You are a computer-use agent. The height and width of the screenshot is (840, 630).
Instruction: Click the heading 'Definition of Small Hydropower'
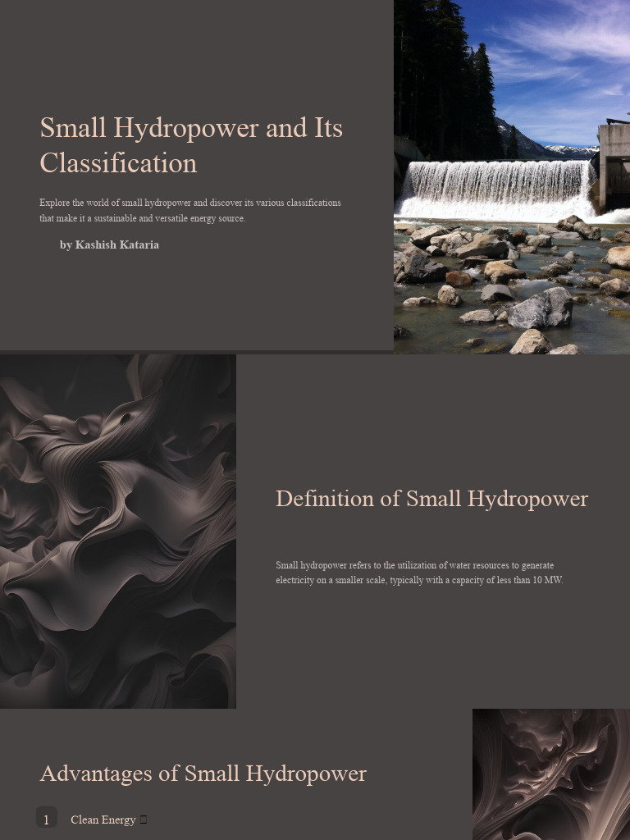431,499
